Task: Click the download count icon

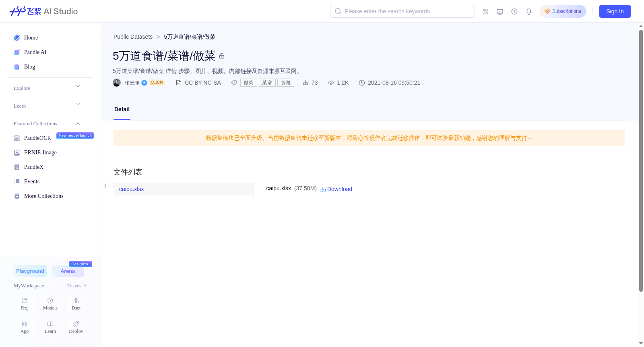Action: (x=305, y=83)
